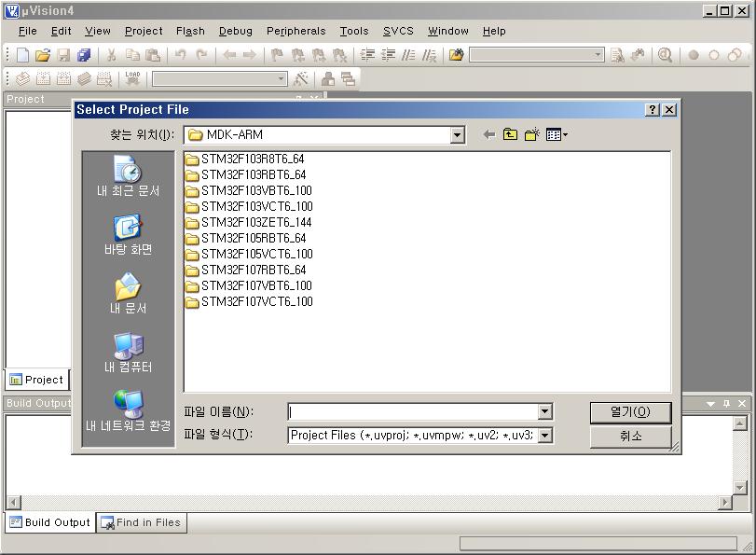Select the Project tab in the Project panel
756x555 pixels.
coord(37,380)
